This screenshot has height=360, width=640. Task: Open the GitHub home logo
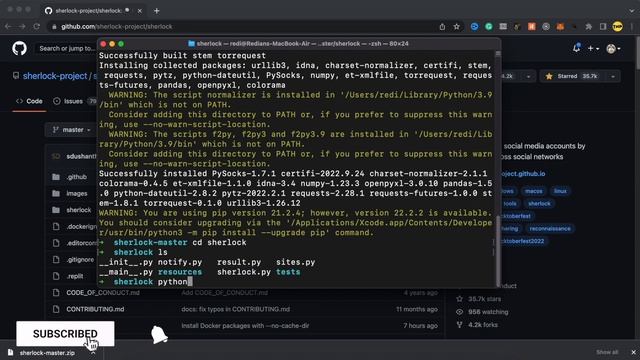point(19,49)
